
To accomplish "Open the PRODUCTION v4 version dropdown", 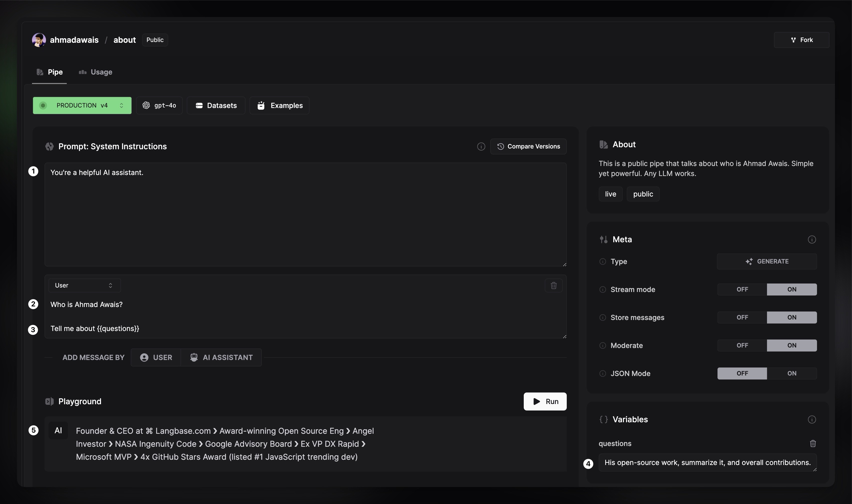I will pos(82,105).
